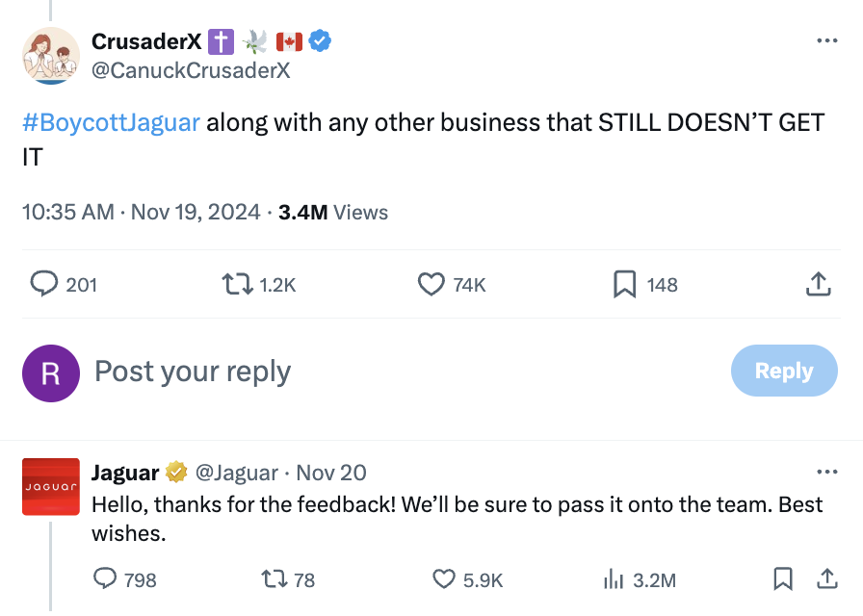Viewport: 863px width, 616px height.
Task: Open more options on CrusaderX's post
Action: [x=826, y=41]
